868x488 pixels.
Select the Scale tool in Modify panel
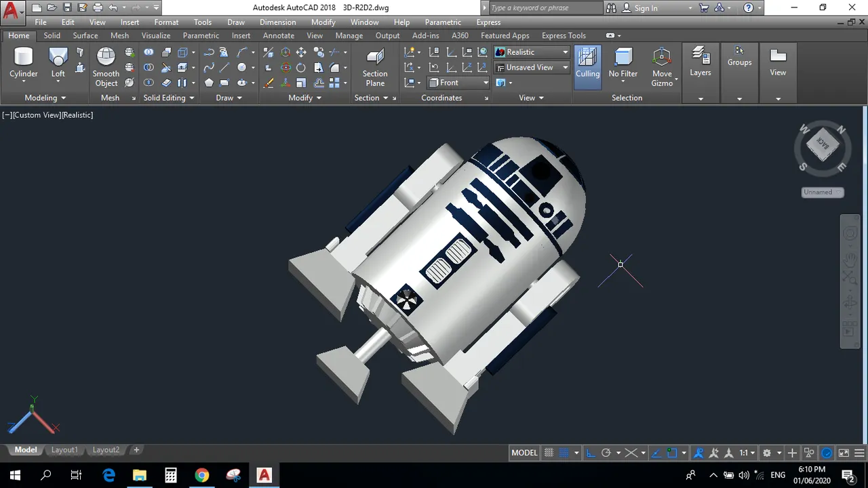tap(301, 83)
